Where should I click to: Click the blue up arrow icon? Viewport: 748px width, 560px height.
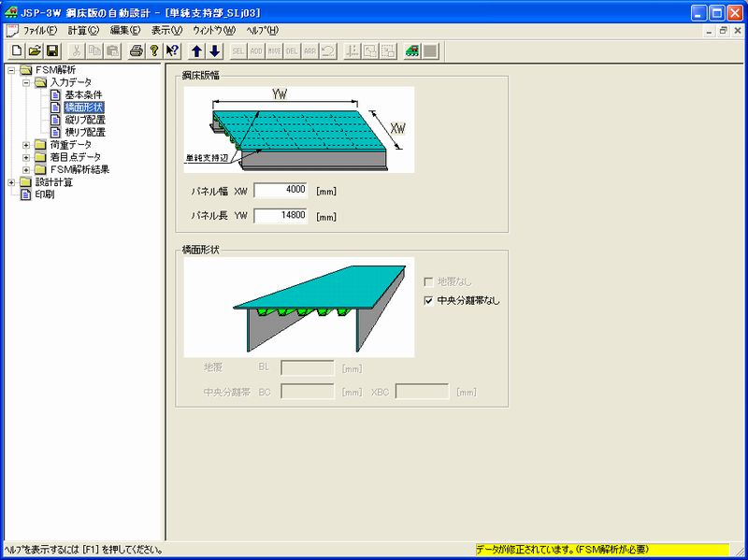pos(197,50)
